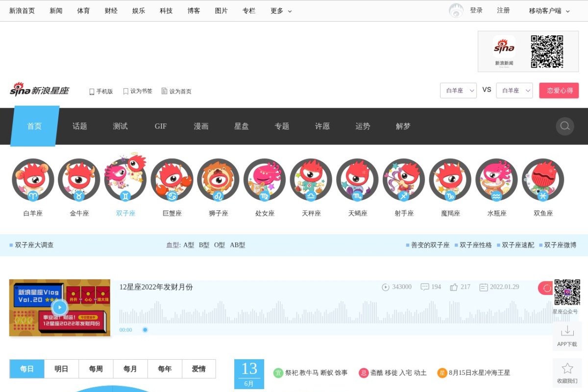The image size is (588, 392).
Task: Open the 测试 nav tab
Action: (x=120, y=126)
